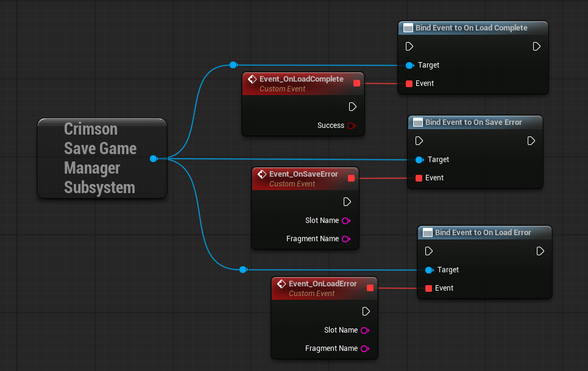Select Bind Event to On Load Error title

[483, 232]
